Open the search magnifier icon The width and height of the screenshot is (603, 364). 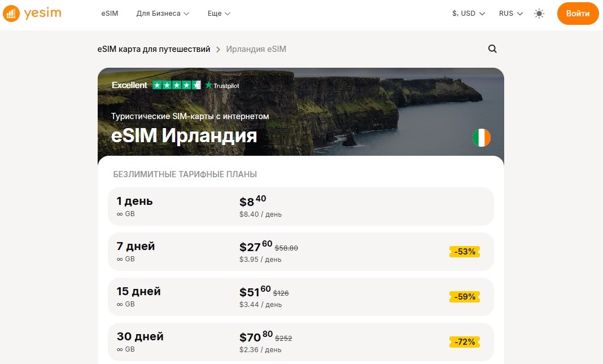point(492,49)
